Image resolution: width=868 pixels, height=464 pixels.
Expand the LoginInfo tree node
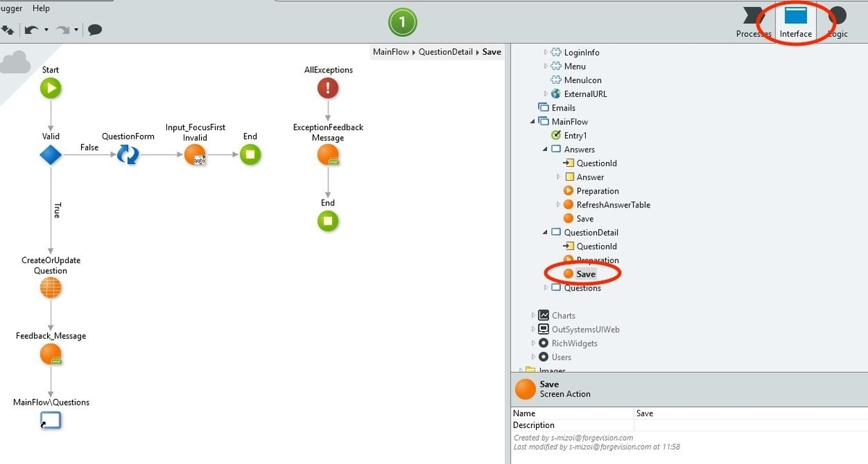click(x=546, y=53)
